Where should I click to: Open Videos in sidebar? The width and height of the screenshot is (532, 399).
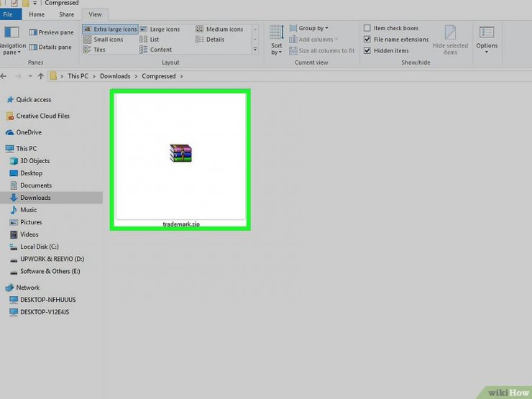pos(29,234)
